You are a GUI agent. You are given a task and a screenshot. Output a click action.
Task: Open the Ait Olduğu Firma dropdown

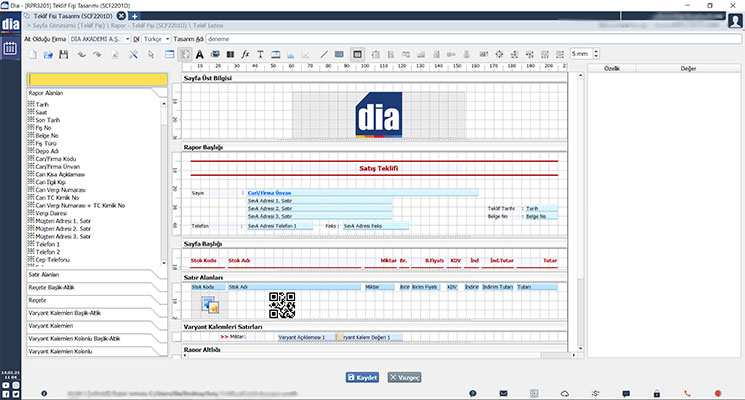[98, 38]
